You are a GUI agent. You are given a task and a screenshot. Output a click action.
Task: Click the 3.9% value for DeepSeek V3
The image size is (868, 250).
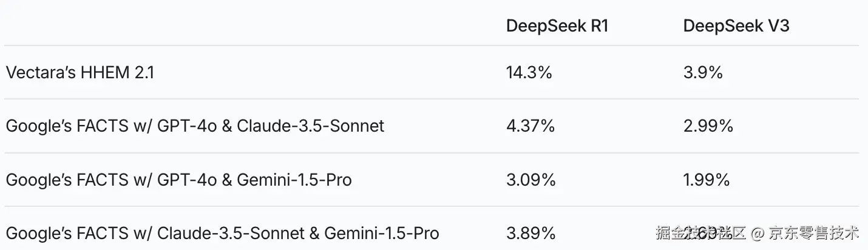(703, 73)
